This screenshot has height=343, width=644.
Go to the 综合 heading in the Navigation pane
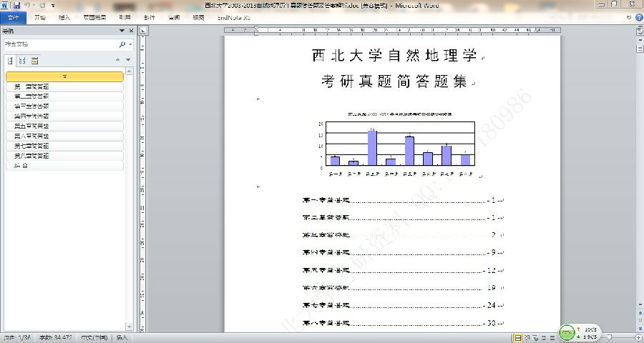[64, 165]
